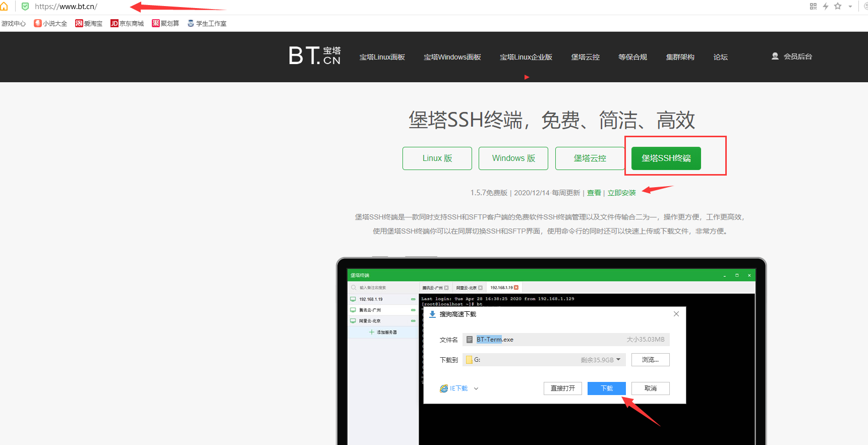Click 添加服务器 plus button
868x445 pixels.
tap(383, 332)
